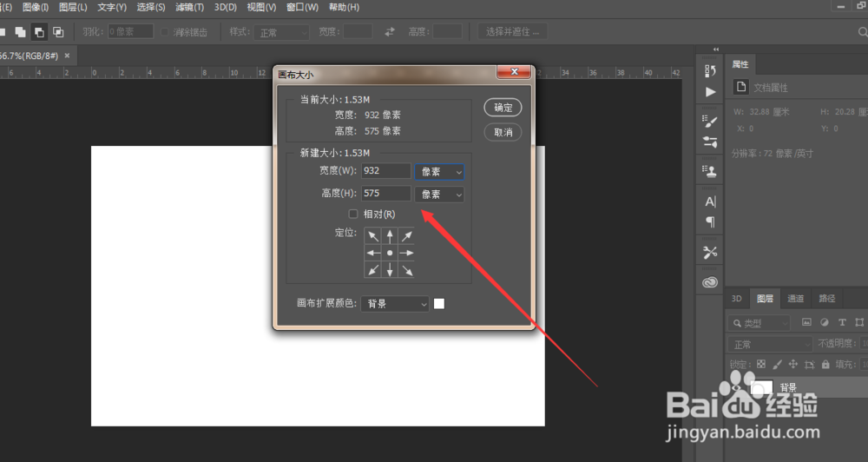Filter layers by type T icon

point(842,322)
